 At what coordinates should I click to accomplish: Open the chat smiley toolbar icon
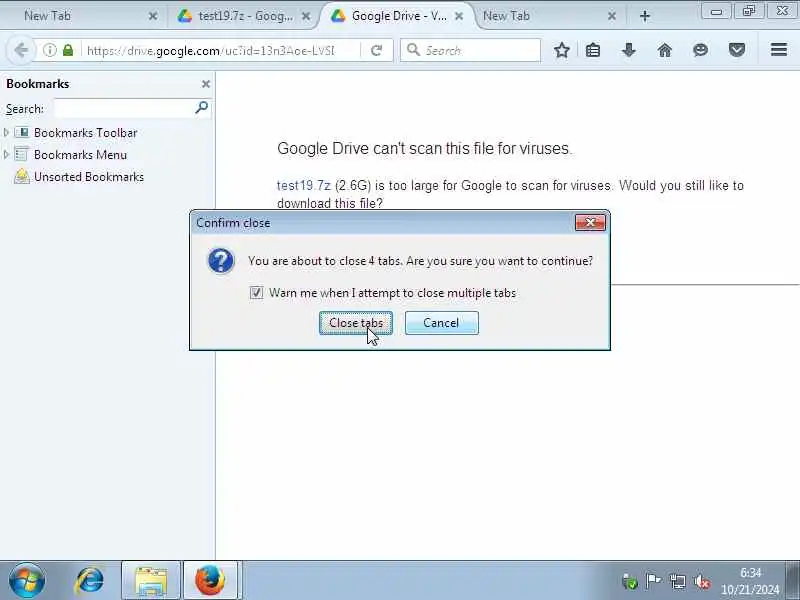(701, 50)
